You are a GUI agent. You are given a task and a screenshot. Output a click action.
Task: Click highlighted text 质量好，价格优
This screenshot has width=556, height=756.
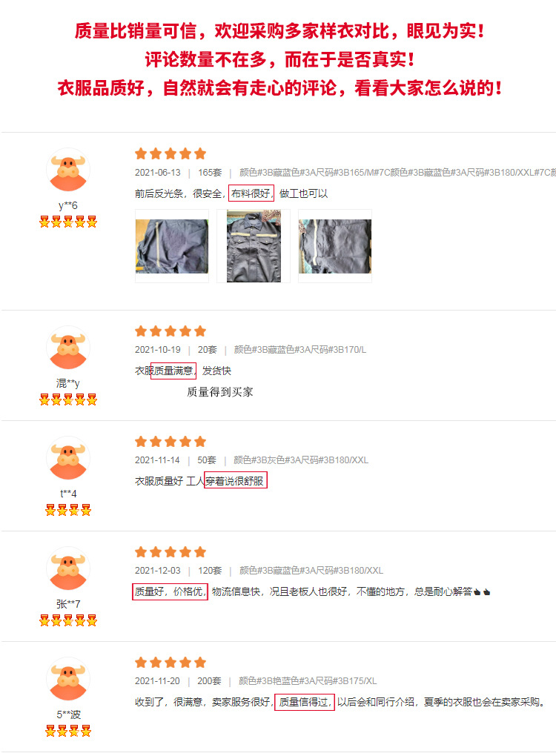(x=170, y=591)
